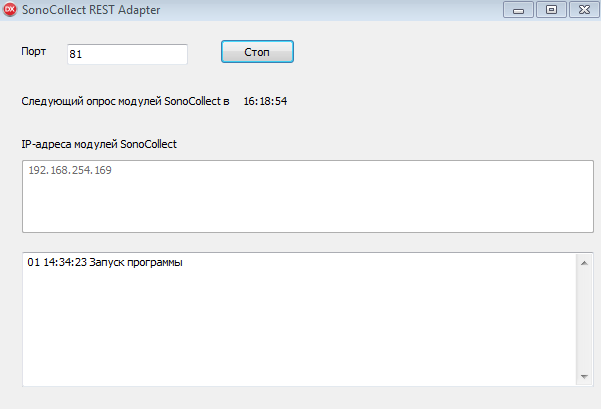Select the next poll time 16:18:54
601x409 pixels.
coord(265,102)
